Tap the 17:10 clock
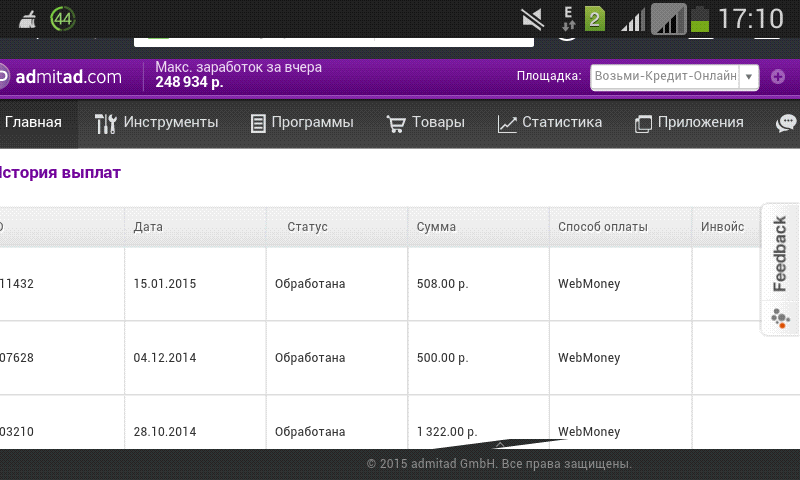The height and width of the screenshot is (480, 800). click(x=751, y=19)
